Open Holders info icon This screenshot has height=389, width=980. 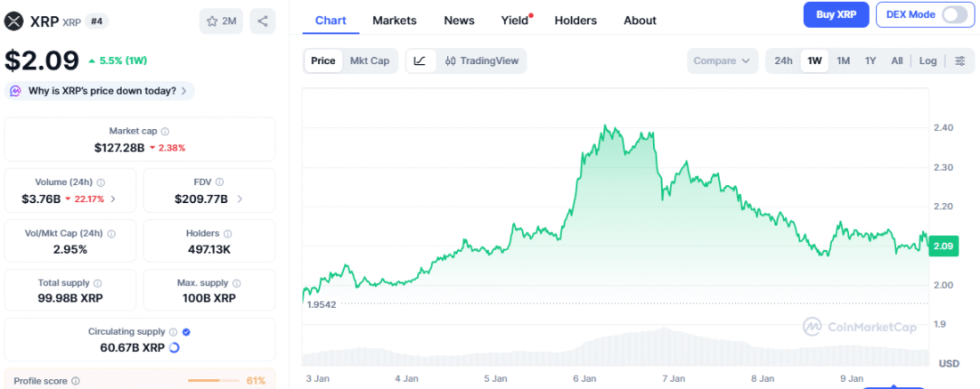click(227, 233)
